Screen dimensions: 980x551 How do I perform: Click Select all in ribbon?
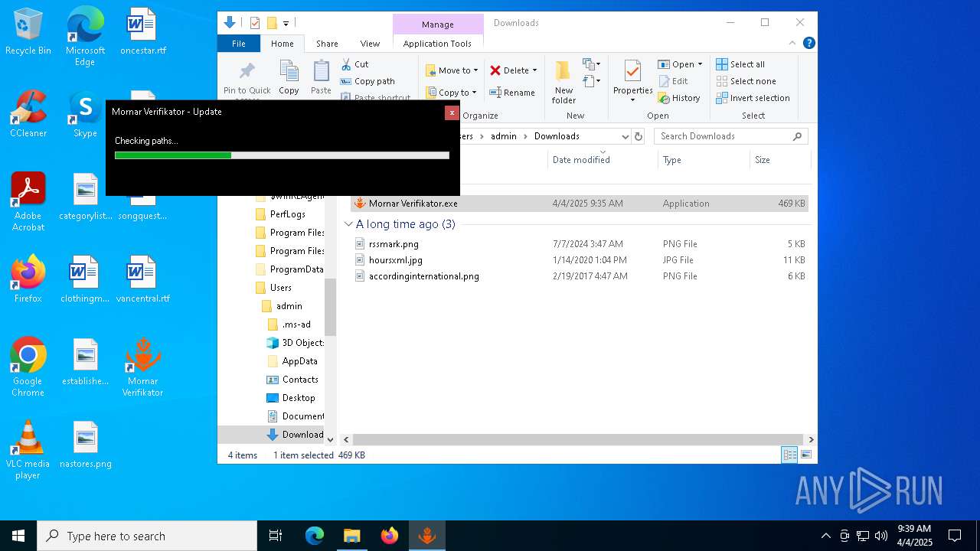[x=740, y=64]
